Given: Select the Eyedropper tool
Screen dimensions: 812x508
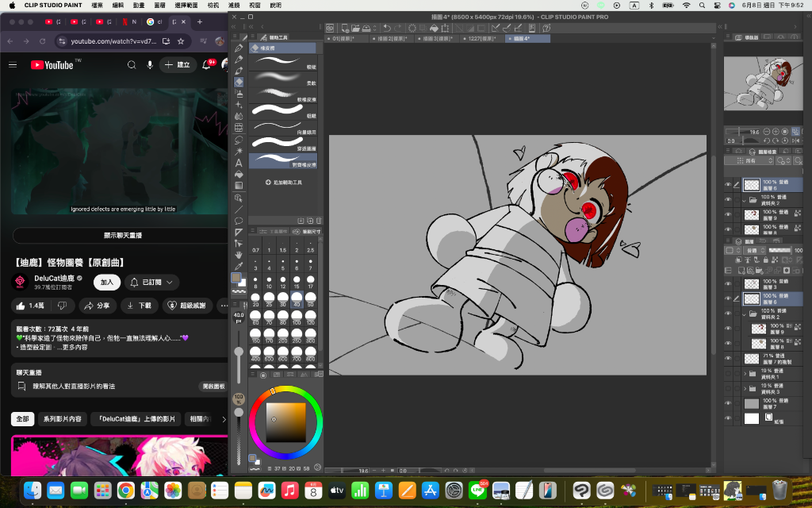Looking at the screenshot, I should click(239, 267).
